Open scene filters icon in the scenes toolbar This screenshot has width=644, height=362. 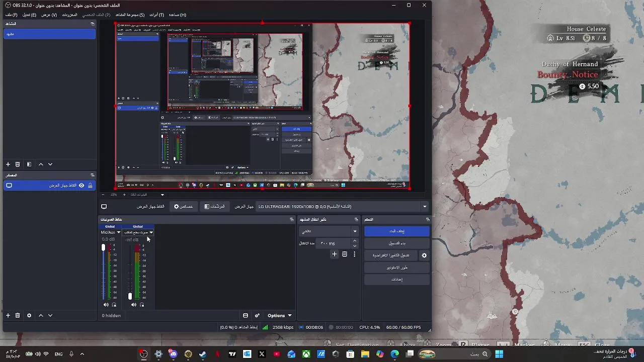pos(29,164)
